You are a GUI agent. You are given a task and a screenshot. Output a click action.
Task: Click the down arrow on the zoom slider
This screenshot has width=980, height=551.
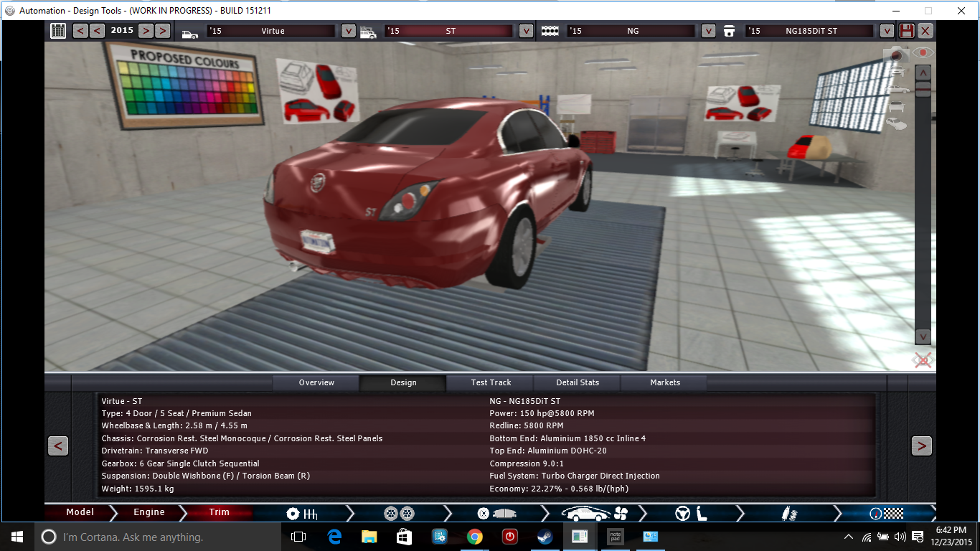click(923, 336)
